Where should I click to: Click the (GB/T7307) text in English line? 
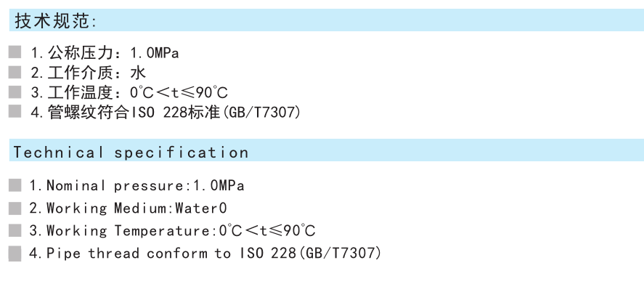(x=339, y=253)
